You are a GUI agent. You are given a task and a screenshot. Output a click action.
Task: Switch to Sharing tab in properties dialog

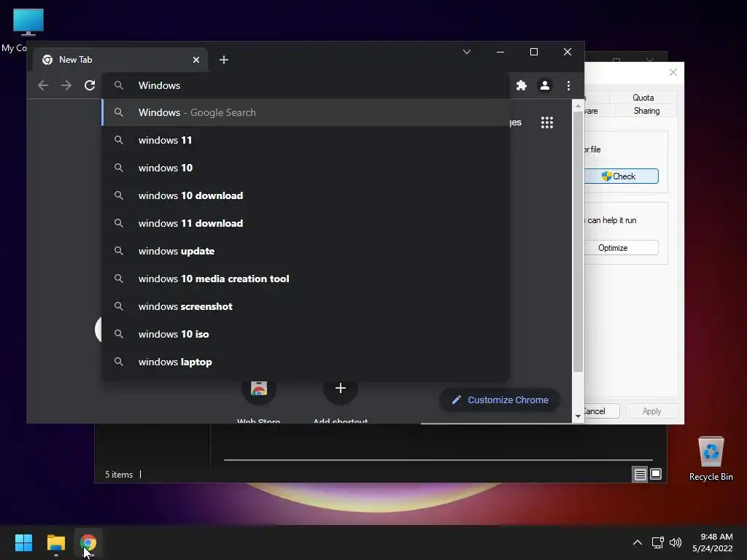click(646, 111)
